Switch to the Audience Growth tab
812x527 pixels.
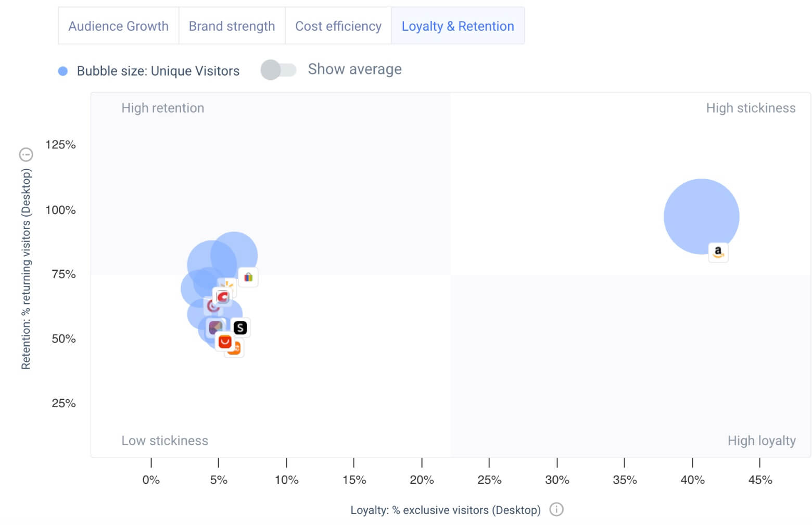(118, 26)
